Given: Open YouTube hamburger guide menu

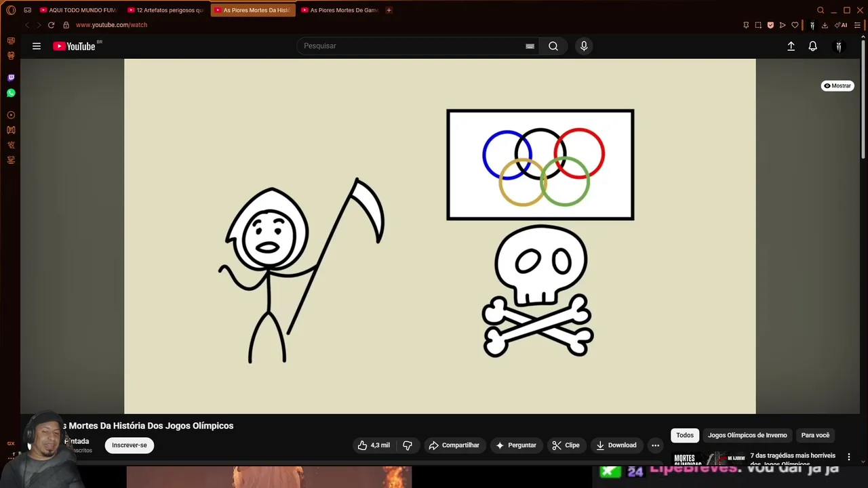Looking at the screenshot, I should pyautogui.click(x=37, y=46).
